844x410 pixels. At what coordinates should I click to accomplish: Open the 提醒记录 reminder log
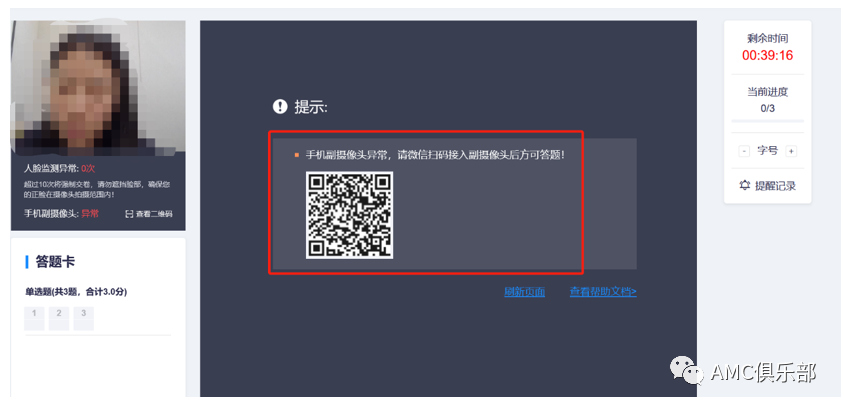[775, 186]
